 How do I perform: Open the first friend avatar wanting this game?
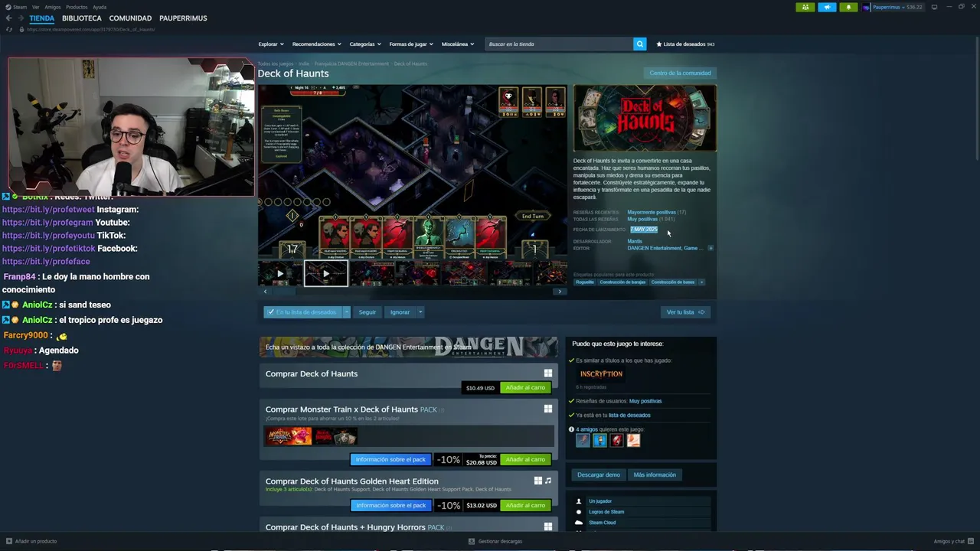(583, 440)
